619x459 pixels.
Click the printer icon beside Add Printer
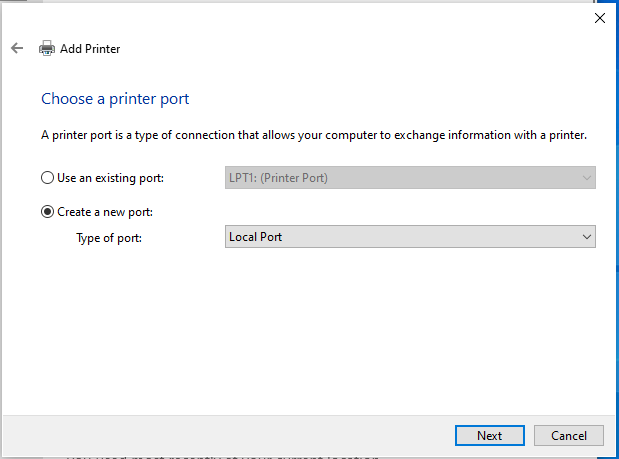(x=47, y=49)
